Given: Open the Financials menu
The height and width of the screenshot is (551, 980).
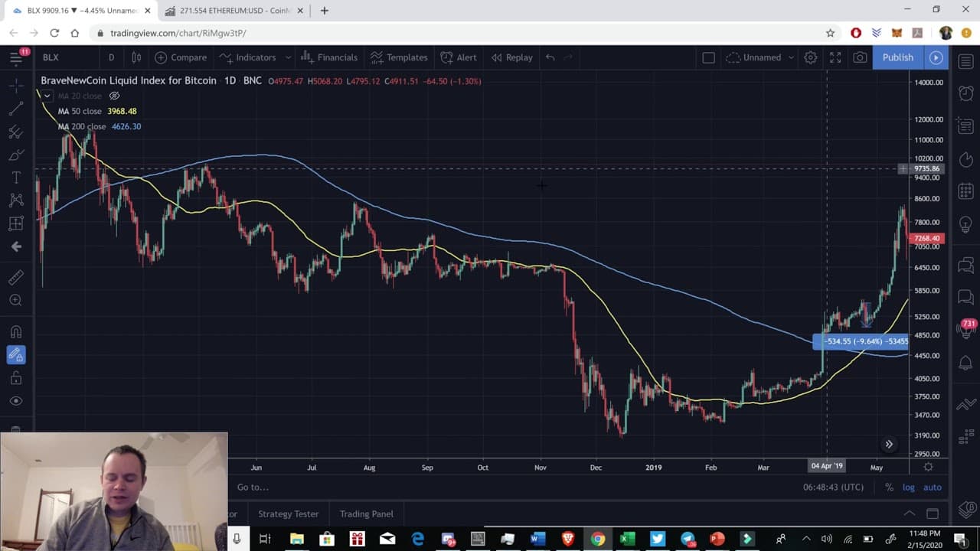Looking at the screenshot, I should point(329,57).
